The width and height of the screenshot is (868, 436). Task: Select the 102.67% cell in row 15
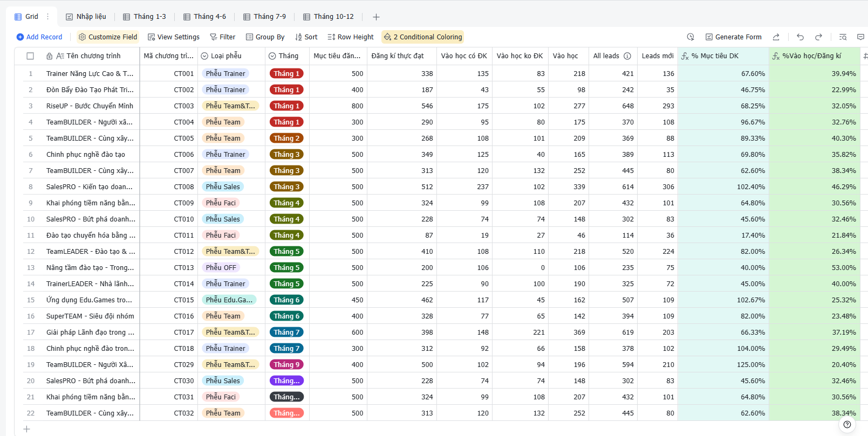pyautogui.click(x=723, y=300)
